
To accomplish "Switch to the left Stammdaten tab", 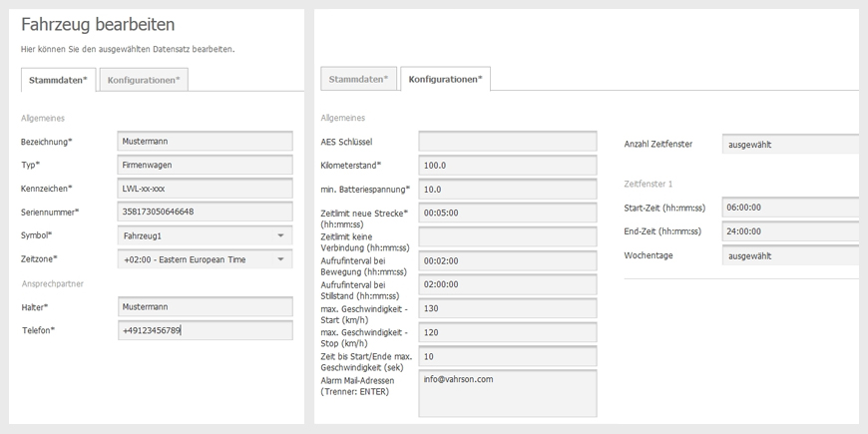I will [58, 80].
